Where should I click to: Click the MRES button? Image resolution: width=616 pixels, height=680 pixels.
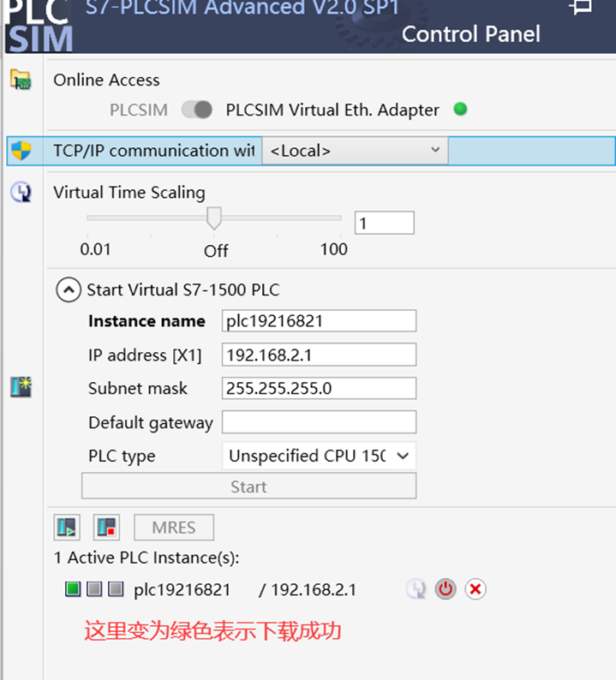(x=174, y=528)
